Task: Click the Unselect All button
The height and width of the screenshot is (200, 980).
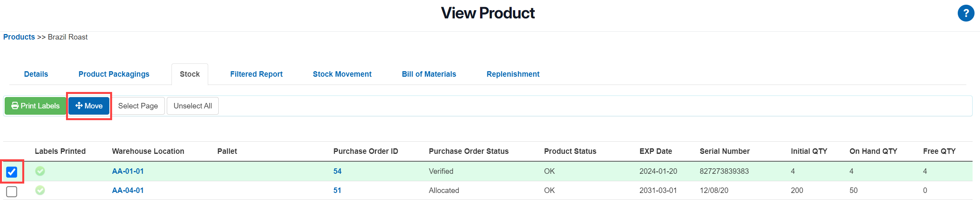Action: coord(193,106)
